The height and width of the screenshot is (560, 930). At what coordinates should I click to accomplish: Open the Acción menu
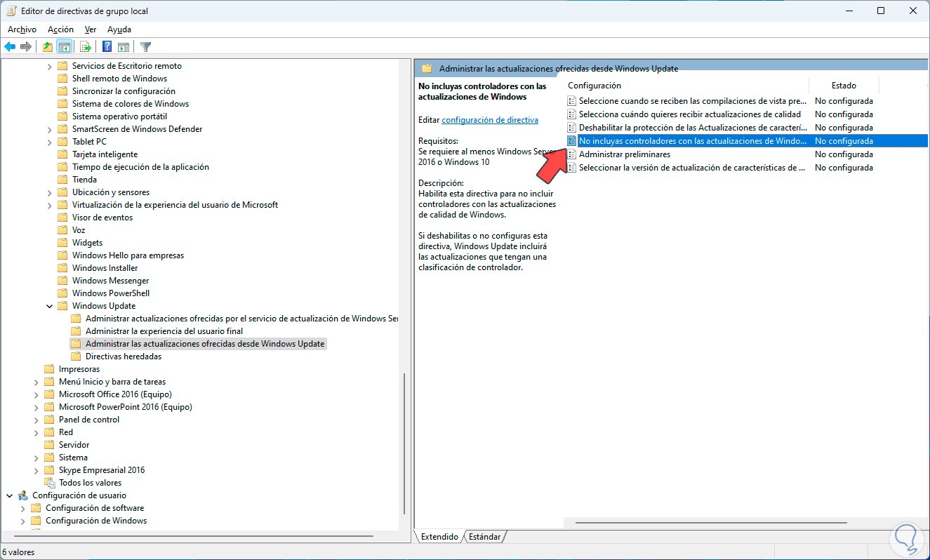pos(60,29)
